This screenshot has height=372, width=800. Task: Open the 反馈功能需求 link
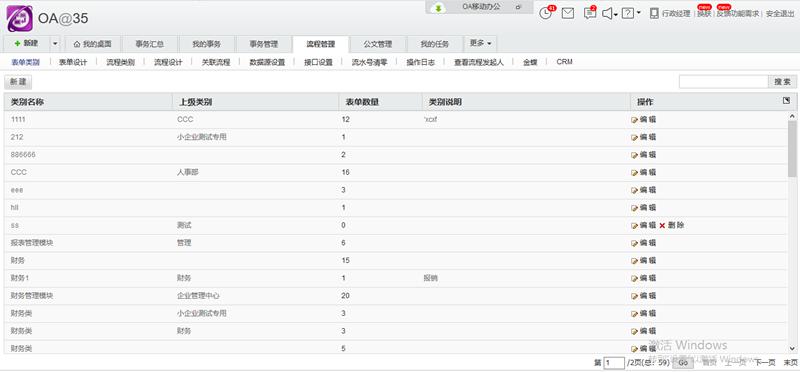738,14
